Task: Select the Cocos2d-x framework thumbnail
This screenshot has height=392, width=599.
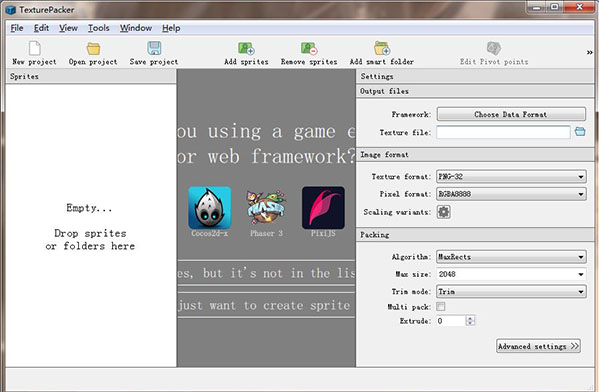Action: click(x=210, y=208)
